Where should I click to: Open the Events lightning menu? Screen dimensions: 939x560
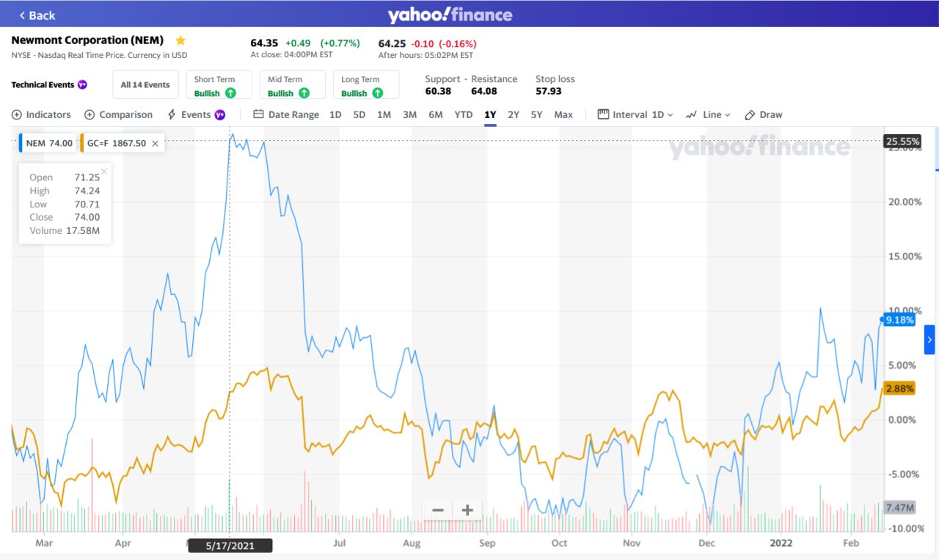click(x=189, y=114)
